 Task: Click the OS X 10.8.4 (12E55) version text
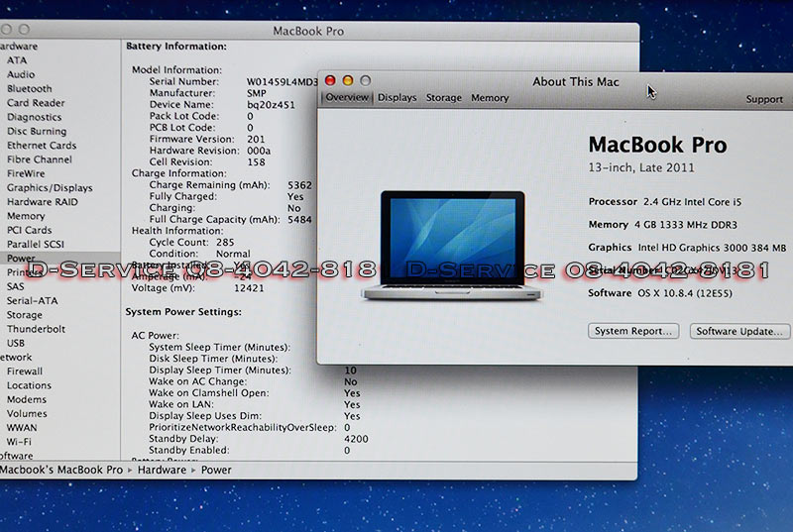tap(685, 293)
